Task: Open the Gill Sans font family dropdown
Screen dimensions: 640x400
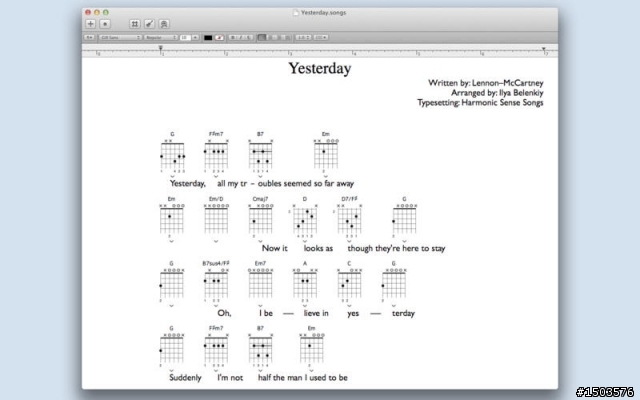Action: [x=120, y=38]
